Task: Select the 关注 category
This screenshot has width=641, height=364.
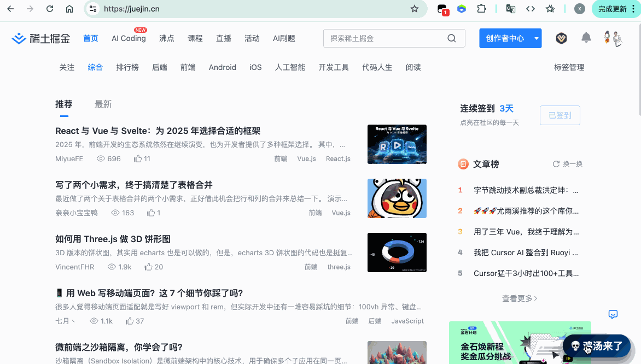Action: click(67, 67)
